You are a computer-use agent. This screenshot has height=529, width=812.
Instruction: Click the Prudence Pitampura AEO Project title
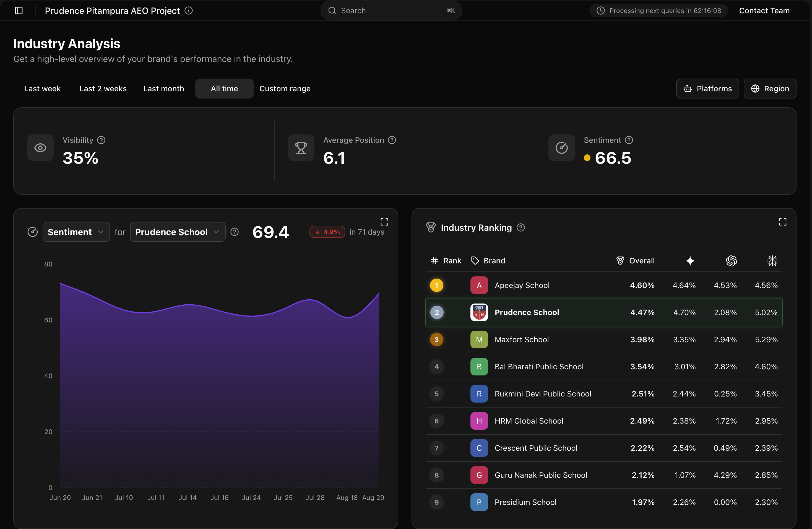coord(112,11)
